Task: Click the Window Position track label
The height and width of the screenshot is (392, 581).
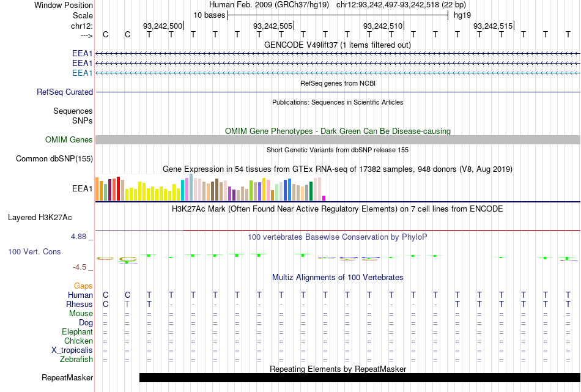Action: pyautogui.click(x=64, y=5)
